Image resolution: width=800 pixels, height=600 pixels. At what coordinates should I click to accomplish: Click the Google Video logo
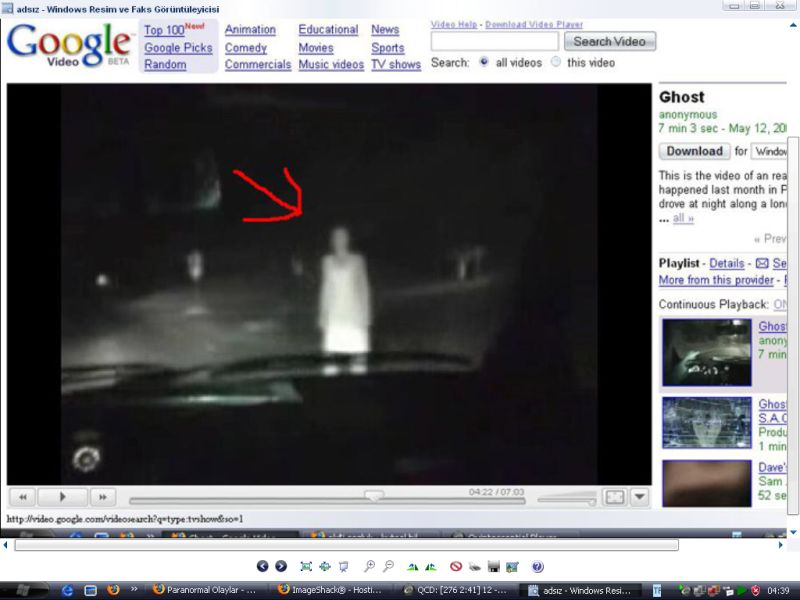pyautogui.click(x=69, y=44)
